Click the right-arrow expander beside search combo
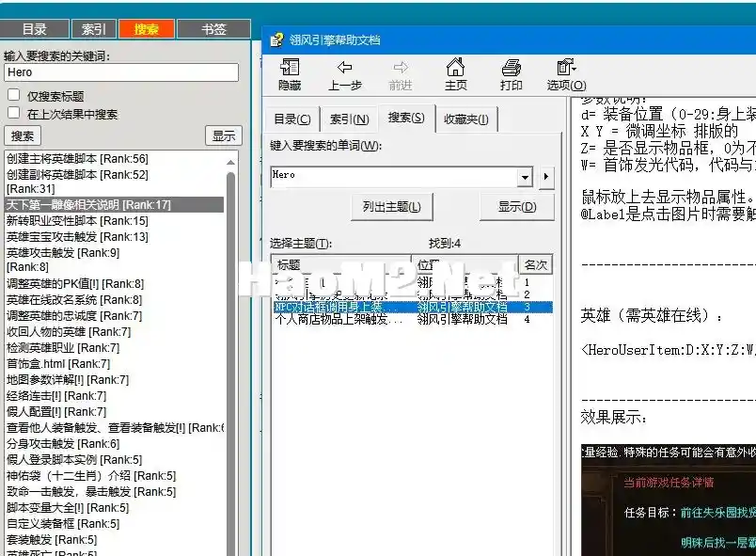 point(545,177)
